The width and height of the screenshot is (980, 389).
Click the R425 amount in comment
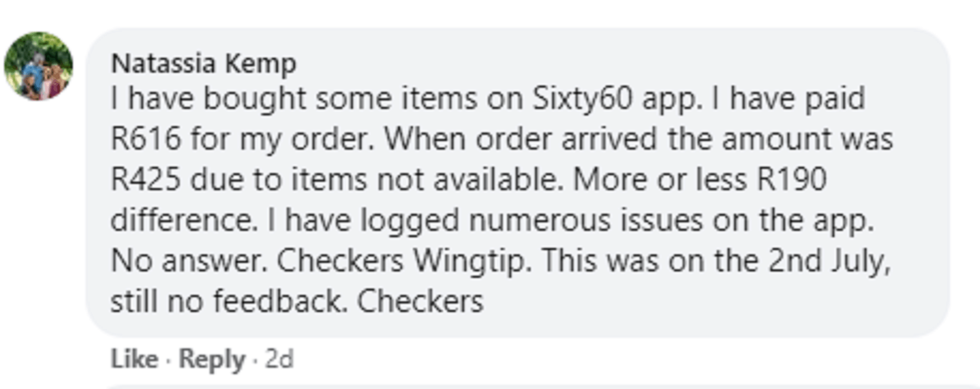click(146, 180)
